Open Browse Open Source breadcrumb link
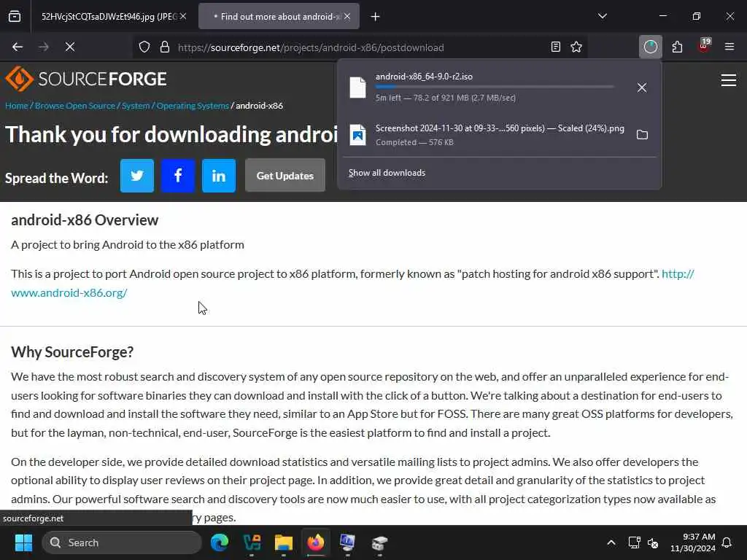 coord(75,106)
